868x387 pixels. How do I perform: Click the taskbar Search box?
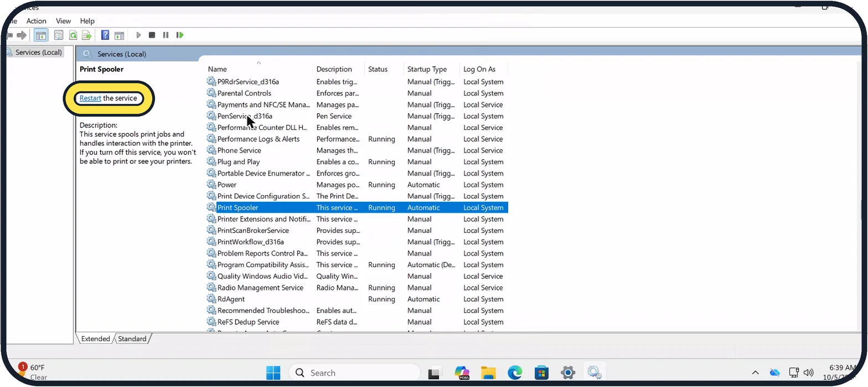click(x=354, y=373)
